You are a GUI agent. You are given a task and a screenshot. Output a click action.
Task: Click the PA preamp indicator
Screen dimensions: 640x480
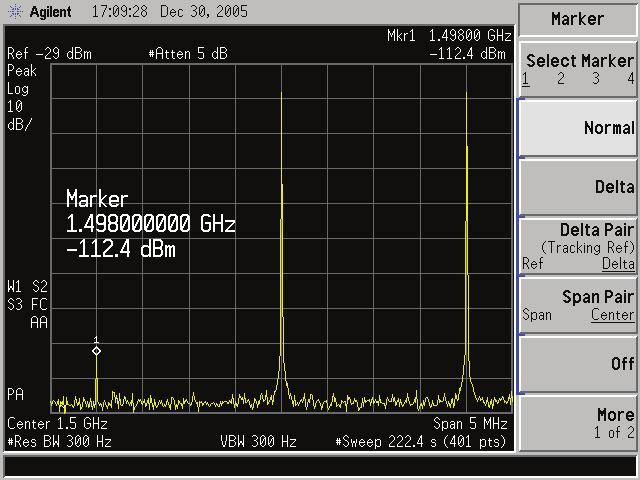pyautogui.click(x=16, y=394)
